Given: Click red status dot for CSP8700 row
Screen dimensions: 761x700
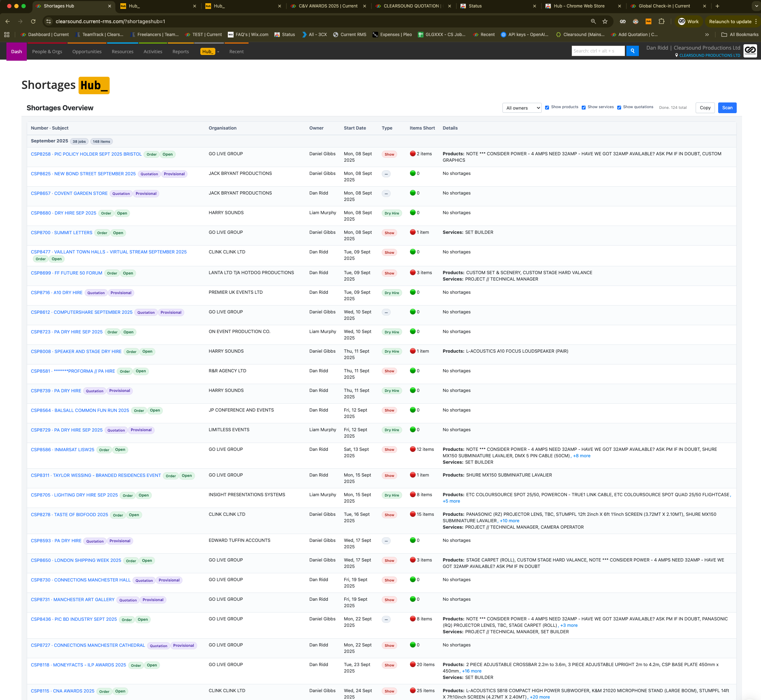Looking at the screenshot, I should (x=413, y=232).
